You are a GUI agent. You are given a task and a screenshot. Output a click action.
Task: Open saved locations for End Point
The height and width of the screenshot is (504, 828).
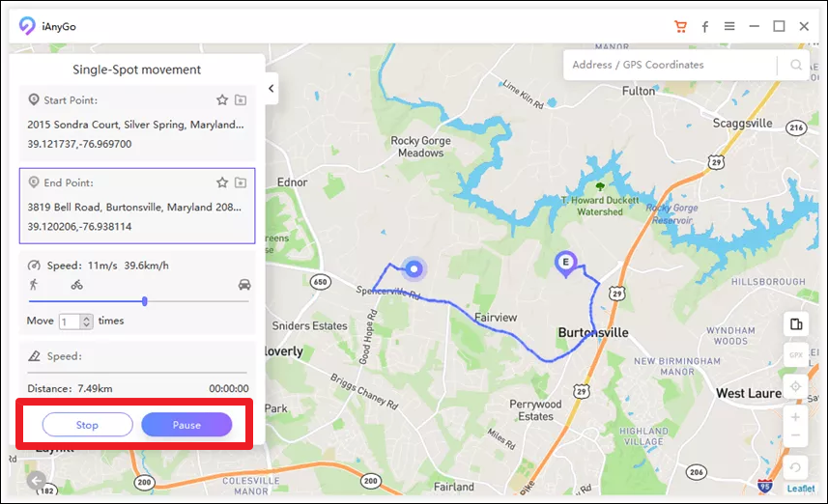pos(241,182)
